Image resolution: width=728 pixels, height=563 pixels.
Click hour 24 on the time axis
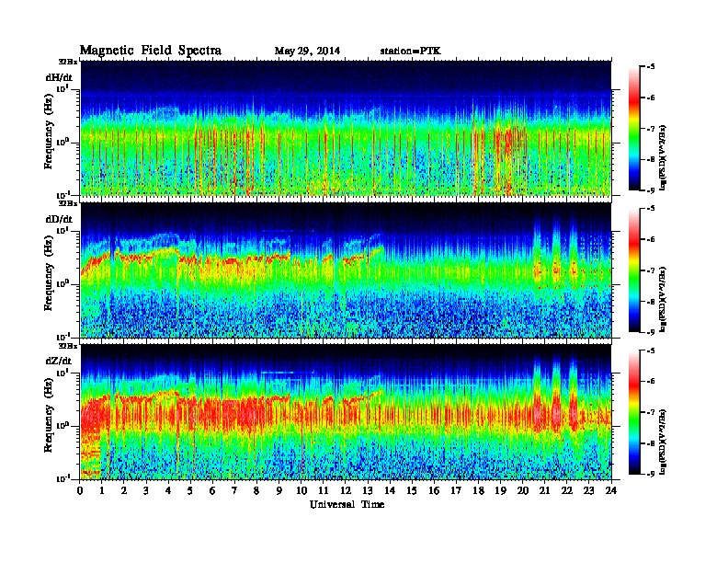[x=611, y=490]
